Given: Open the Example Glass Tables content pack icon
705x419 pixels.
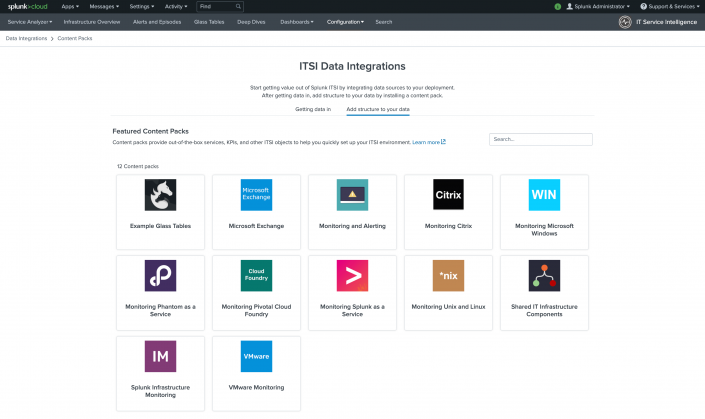Looking at the screenshot, I should click(x=160, y=195).
